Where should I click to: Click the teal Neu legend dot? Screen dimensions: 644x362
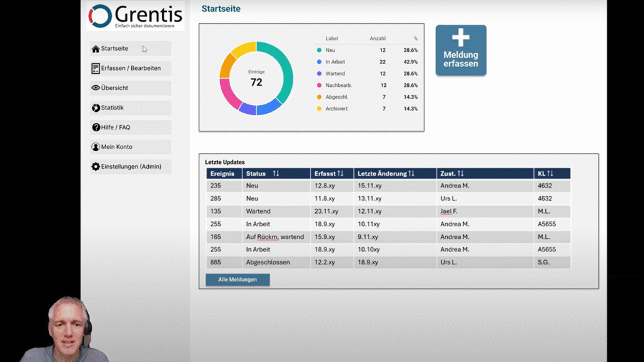(x=319, y=50)
